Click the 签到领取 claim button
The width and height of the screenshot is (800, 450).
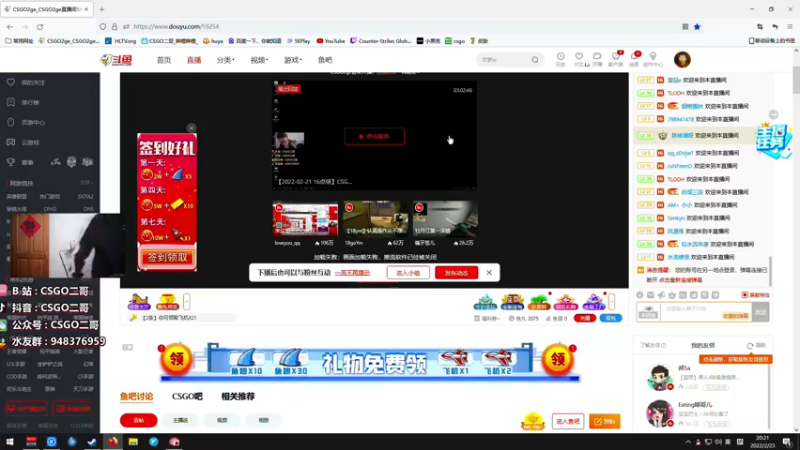pyautogui.click(x=167, y=258)
